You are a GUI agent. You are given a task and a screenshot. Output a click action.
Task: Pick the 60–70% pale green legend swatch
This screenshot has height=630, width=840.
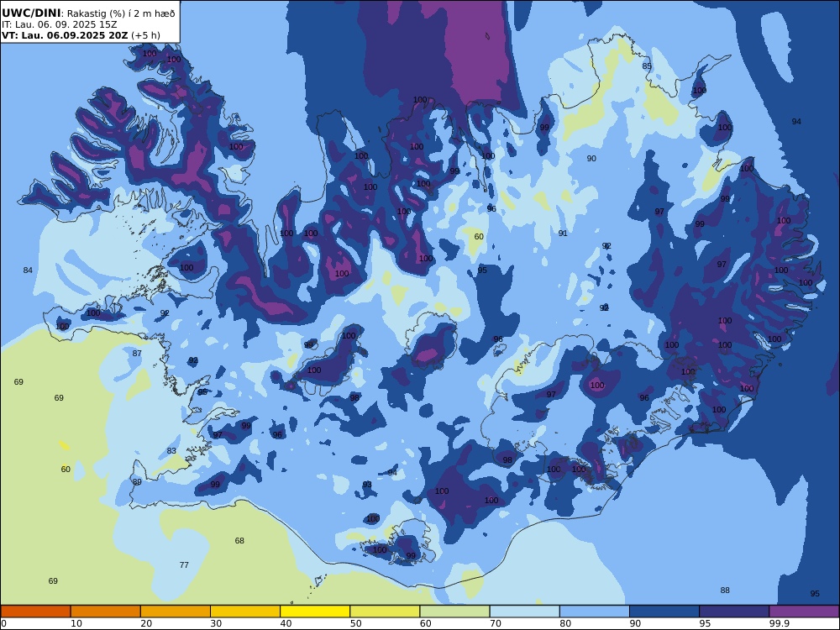tap(454, 612)
